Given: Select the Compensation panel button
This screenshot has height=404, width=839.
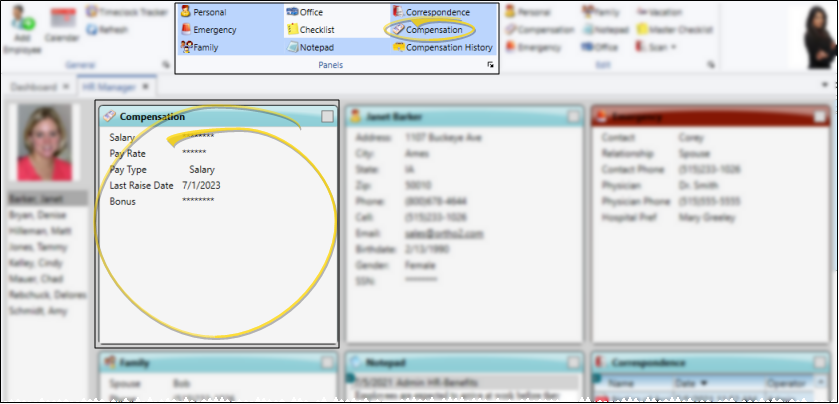Looking at the screenshot, I should click(430, 30).
